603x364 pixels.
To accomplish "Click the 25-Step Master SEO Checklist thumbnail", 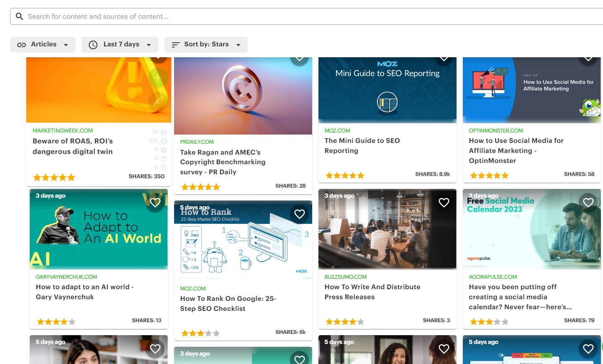I will [x=243, y=241].
